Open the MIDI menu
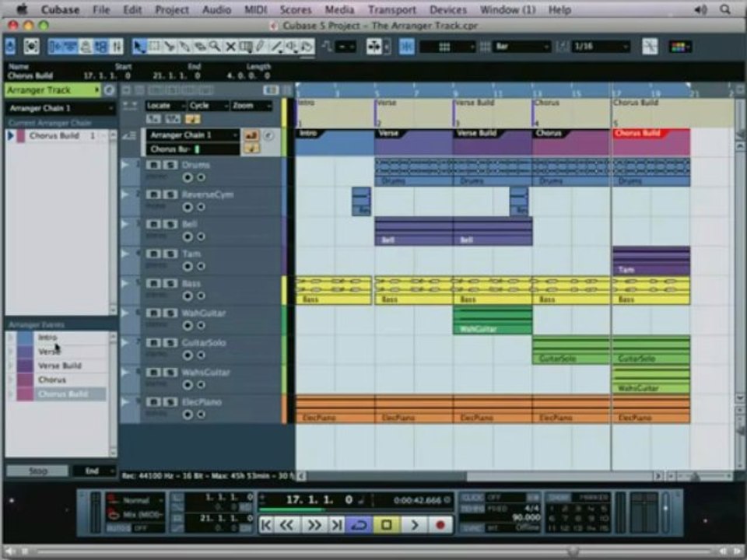 pyautogui.click(x=255, y=9)
